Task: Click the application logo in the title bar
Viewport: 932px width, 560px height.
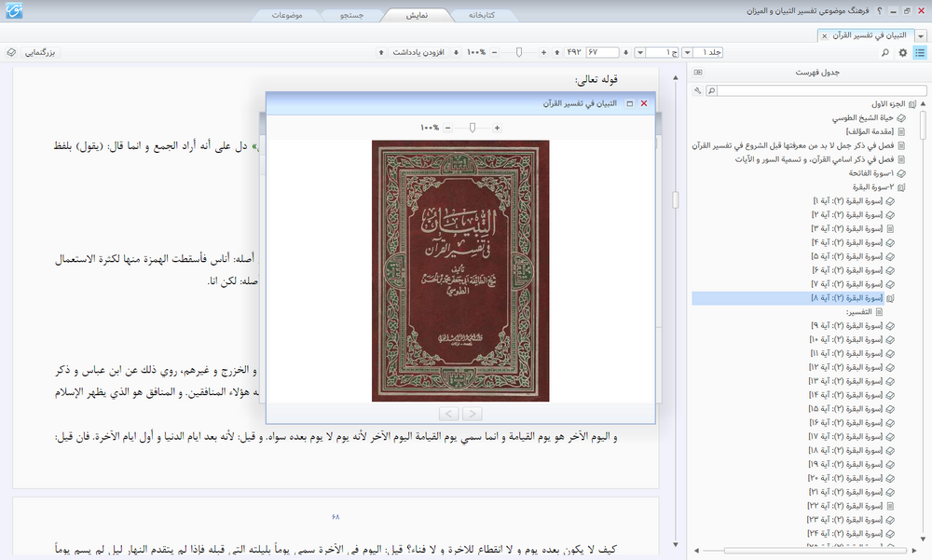Action: point(14,10)
